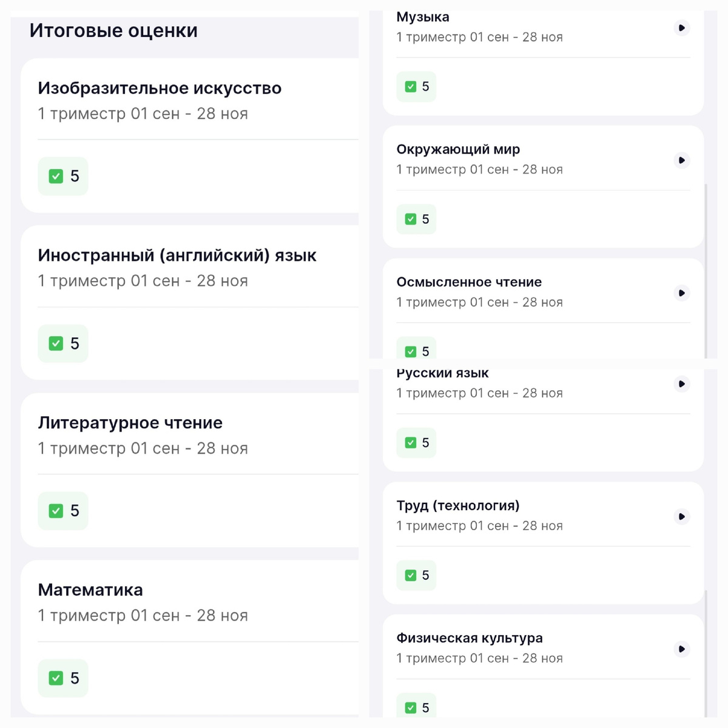
Task: Select the Итоговые оценки section header
Action: coord(113,30)
